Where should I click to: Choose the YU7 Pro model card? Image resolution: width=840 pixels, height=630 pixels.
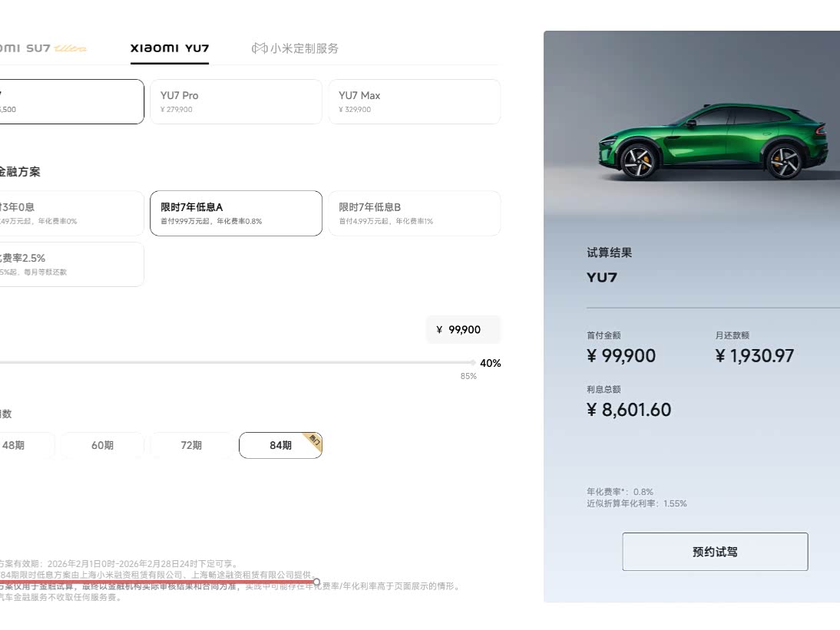tap(236, 102)
